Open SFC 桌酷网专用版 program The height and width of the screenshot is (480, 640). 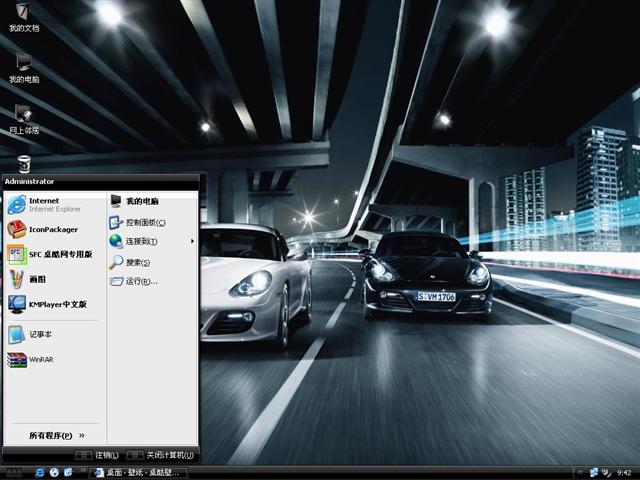(x=58, y=254)
